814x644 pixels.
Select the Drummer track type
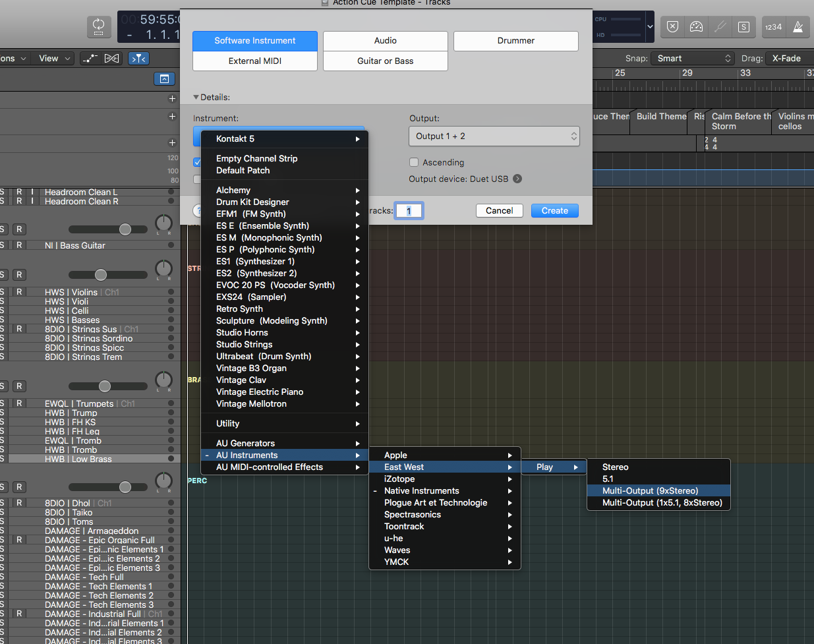tap(516, 40)
